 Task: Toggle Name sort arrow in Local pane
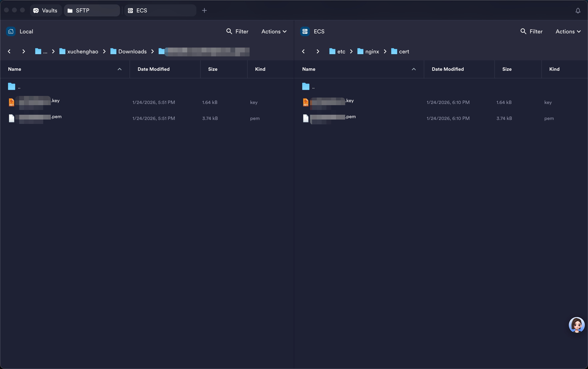(120, 69)
